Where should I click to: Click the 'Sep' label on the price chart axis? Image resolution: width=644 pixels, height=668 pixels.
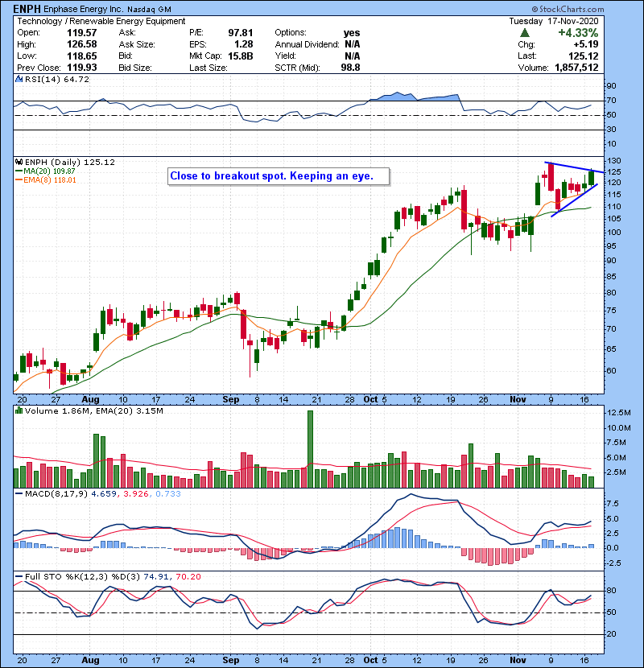230,399
